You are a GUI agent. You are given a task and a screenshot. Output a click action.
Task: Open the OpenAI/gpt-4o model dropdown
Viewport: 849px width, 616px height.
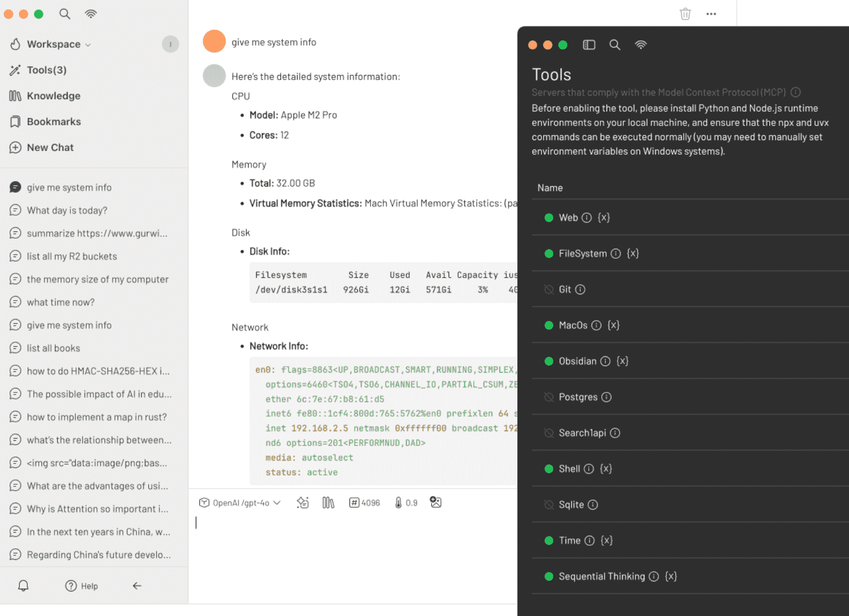pyautogui.click(x=240, y=503)
